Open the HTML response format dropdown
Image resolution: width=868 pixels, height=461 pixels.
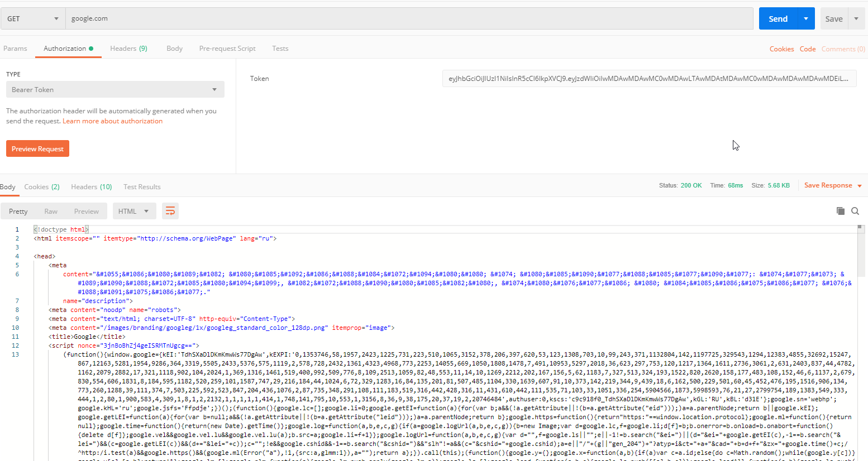(134, 211)
